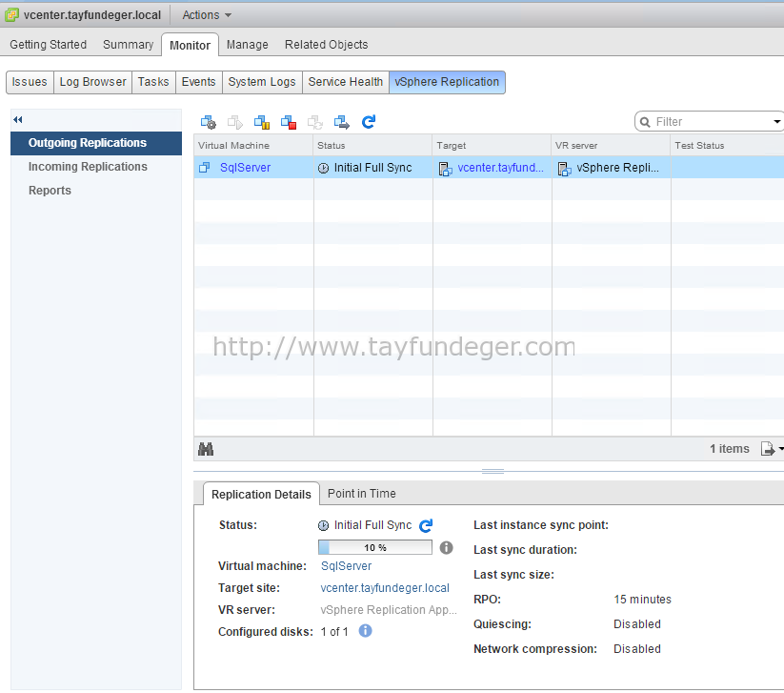Click the VR server icon in the table row
This screenshot has height=693, width=784.
(564, 169)
